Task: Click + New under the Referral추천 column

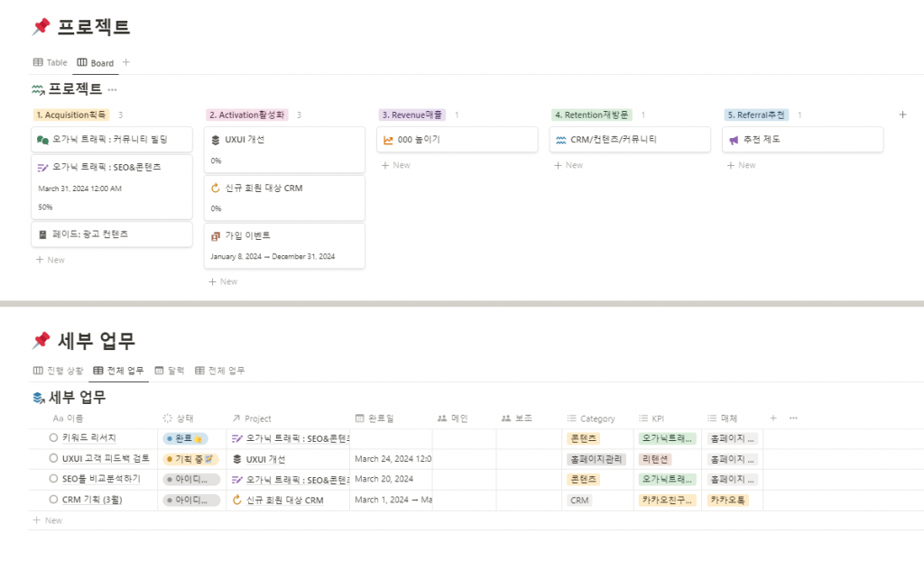Action: coord(740,165)
